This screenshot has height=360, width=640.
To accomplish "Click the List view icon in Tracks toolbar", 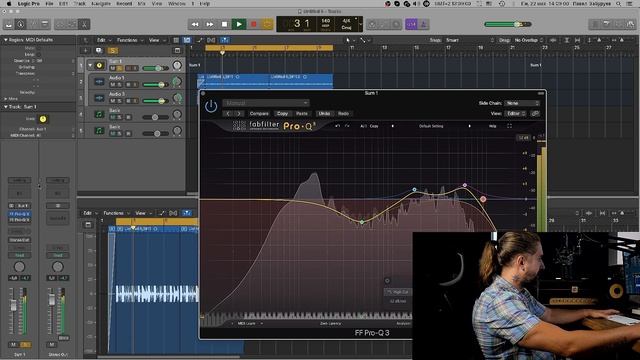I will pyautogui.click(x=176, y=40).
